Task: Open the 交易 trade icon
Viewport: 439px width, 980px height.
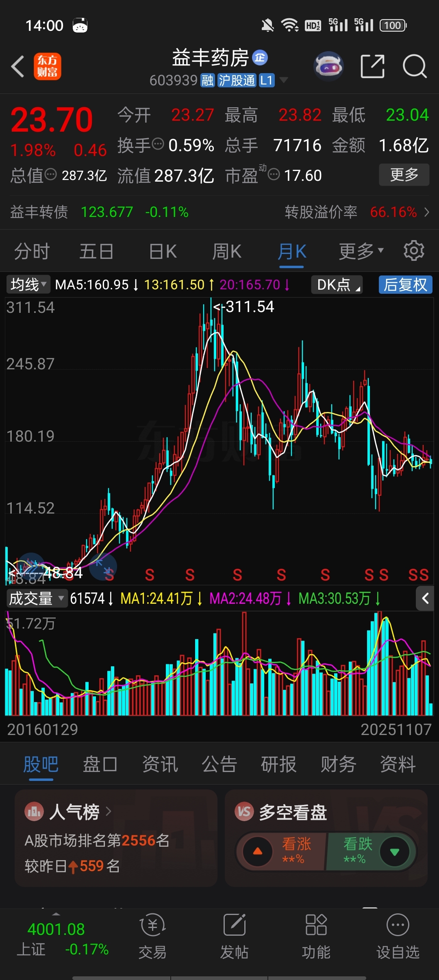Action: click(x=152, y=925)
